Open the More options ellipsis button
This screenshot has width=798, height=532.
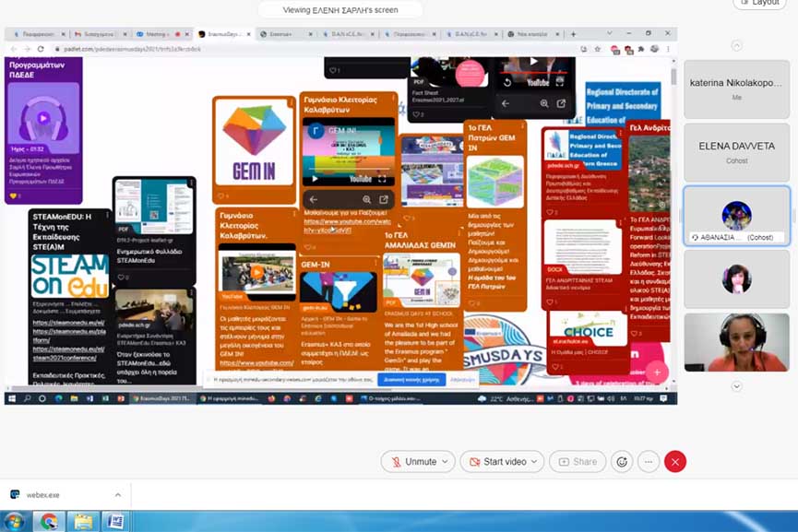pos(649,462)
